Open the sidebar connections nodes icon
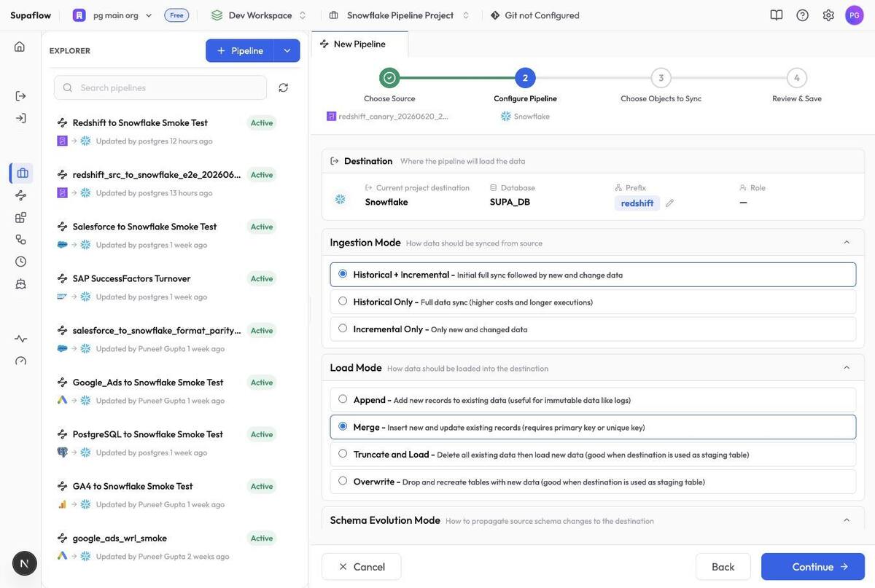The height and width of the screenshot is (588, 875). tap(20, 239)
